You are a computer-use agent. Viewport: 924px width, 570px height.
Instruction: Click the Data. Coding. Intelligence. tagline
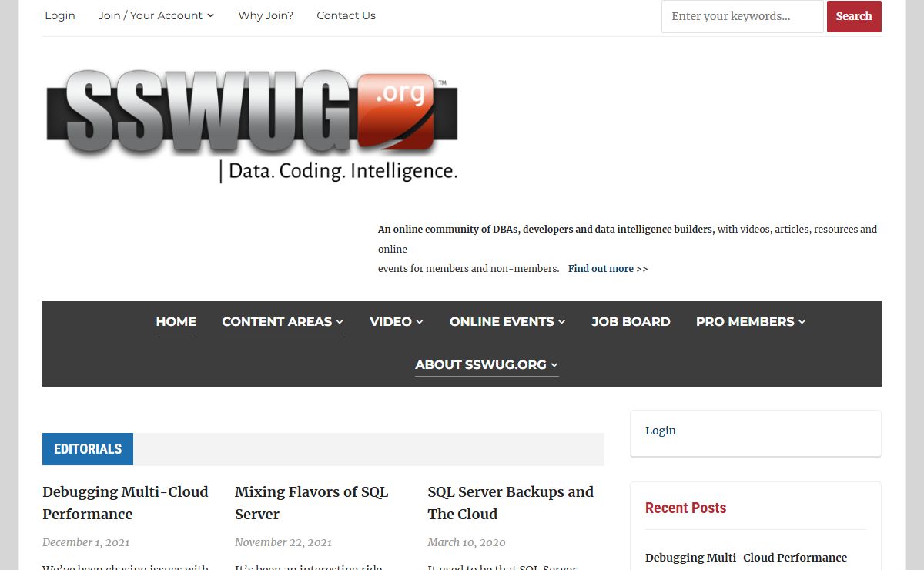pyautogui.click(x=343, y=171)
